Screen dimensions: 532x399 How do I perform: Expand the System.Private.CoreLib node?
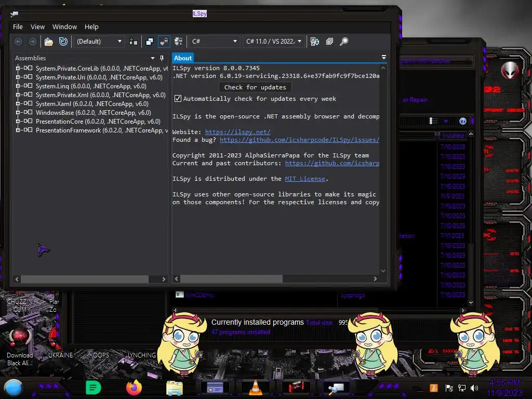click(x=18, y=68)
